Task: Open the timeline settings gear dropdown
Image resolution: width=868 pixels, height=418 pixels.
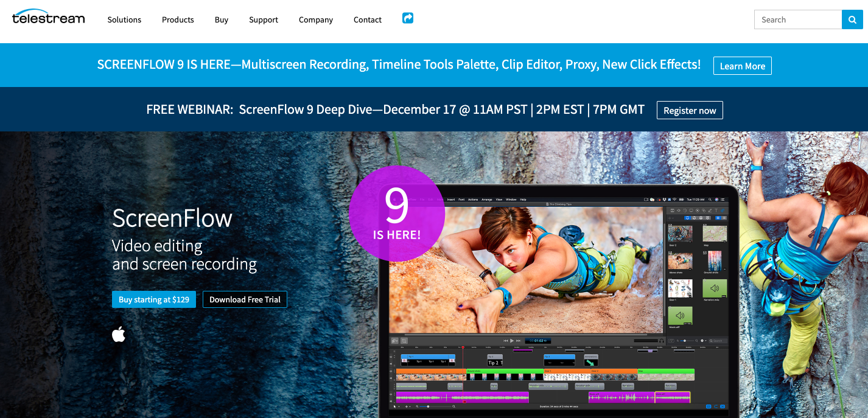Action: [703, 341]
